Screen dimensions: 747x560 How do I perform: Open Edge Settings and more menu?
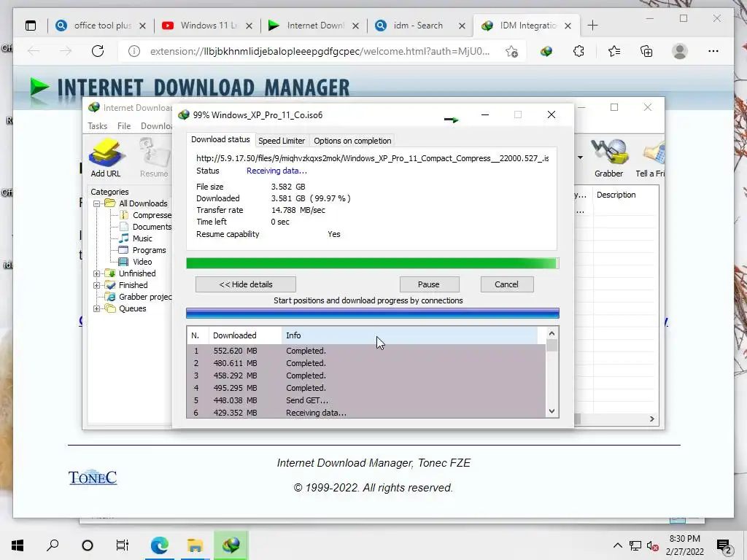pyautogui.click(x=713, y=52)
